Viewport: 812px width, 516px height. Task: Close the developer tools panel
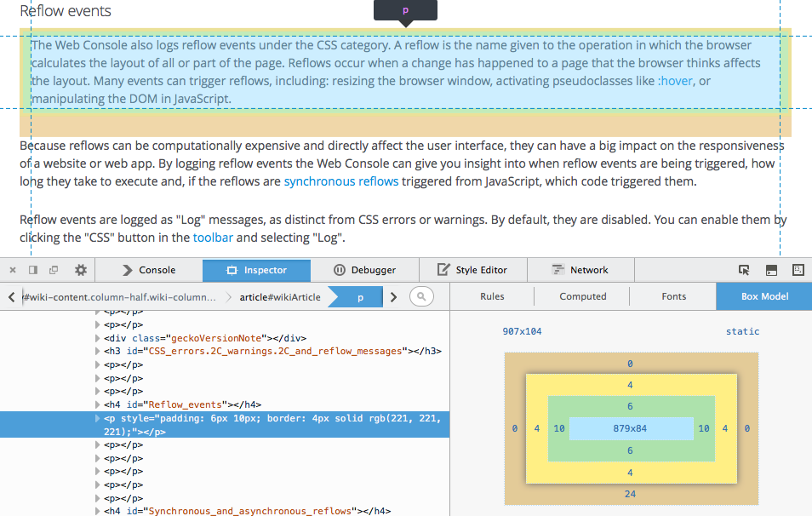click(13, 270)
